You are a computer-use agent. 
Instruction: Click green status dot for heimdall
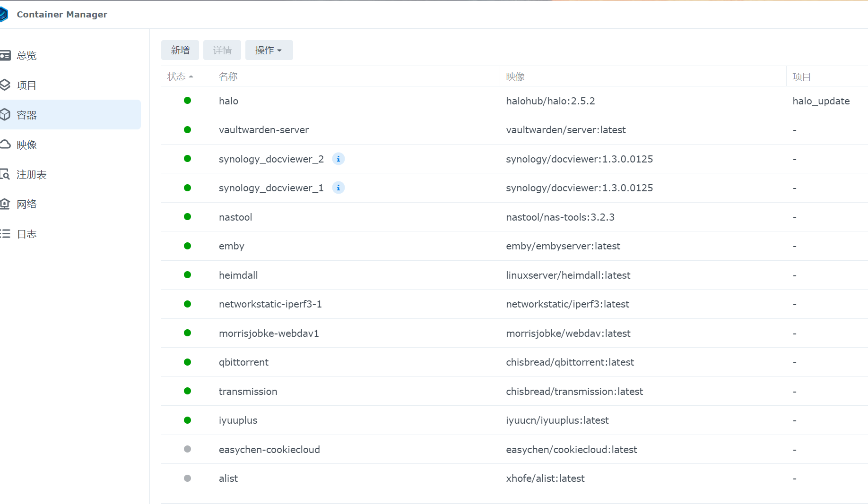tap(188, 275)
